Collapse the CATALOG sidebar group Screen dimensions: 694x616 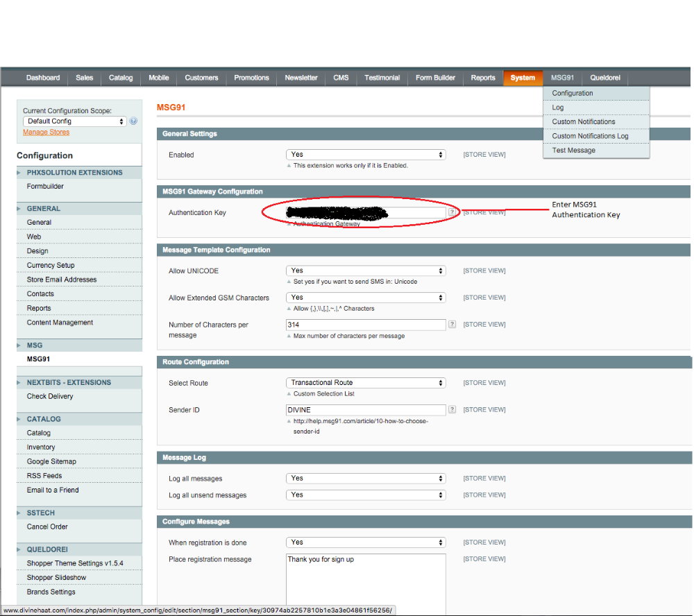[79, 419]
